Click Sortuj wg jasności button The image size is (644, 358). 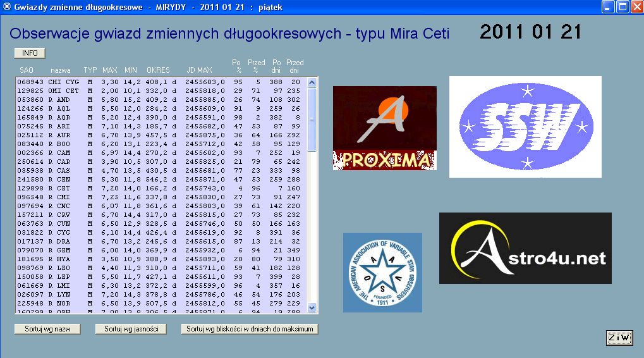click(131, 329)
